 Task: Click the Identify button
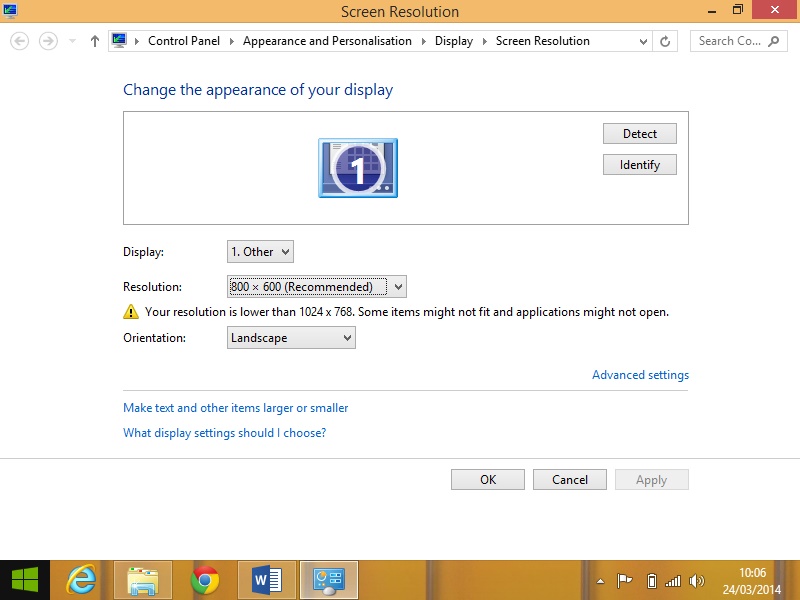pos(640,165)
